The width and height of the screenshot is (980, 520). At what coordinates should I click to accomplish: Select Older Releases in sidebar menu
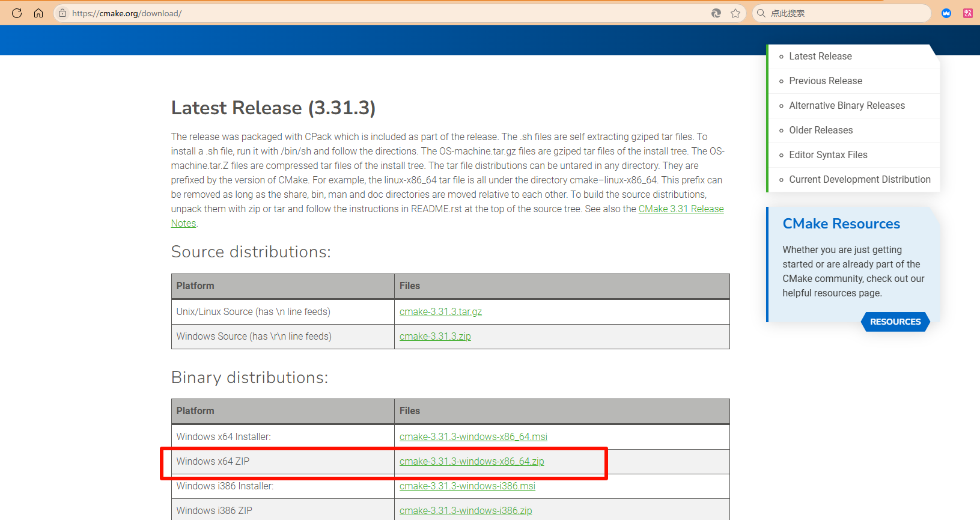[x=821, y=130]
